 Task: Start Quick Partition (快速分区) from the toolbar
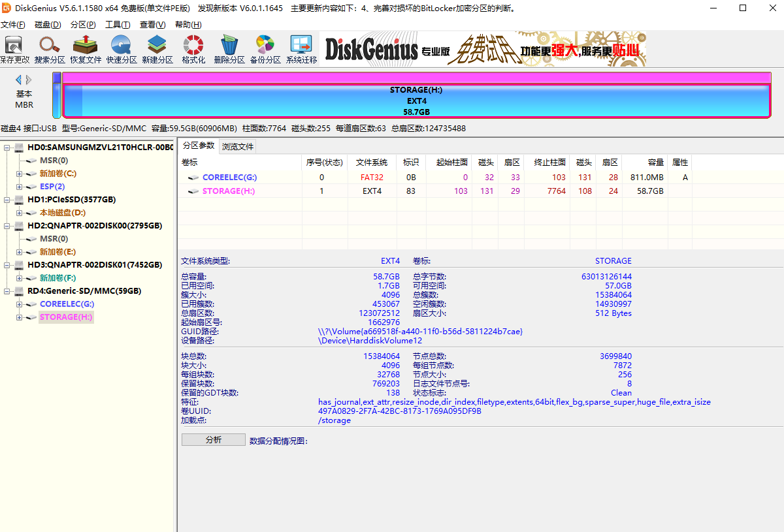click(122, 50)
